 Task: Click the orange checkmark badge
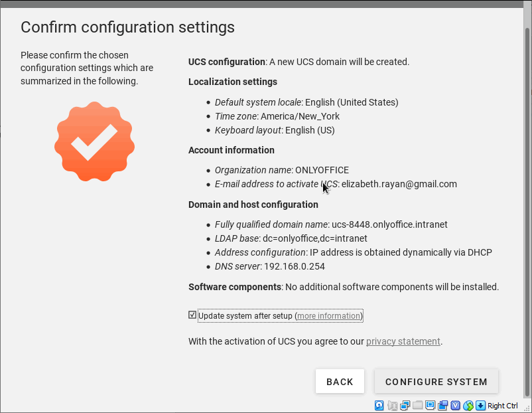click(x=95, y=141)
